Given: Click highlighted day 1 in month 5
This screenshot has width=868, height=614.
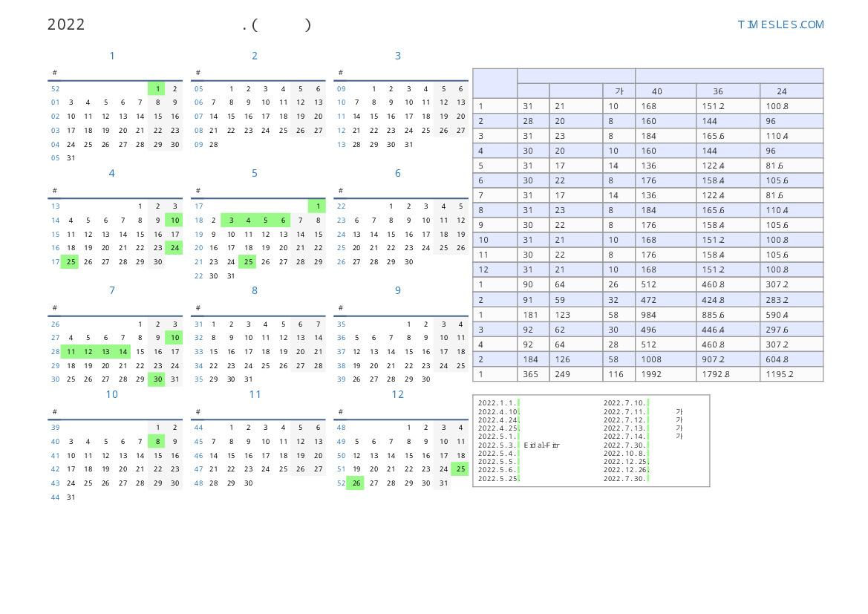Looking at the screenshot, I should click(x=317, y=206).
